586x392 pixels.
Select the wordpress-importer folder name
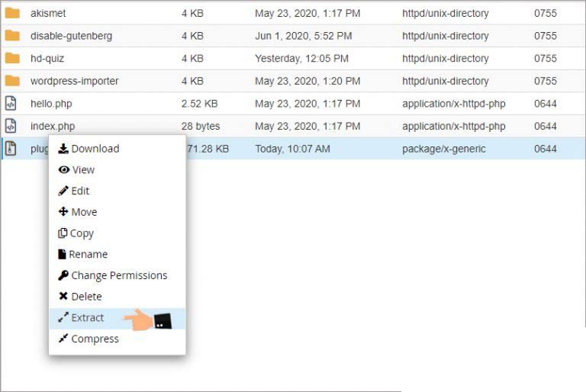click(x=74, y=81)
